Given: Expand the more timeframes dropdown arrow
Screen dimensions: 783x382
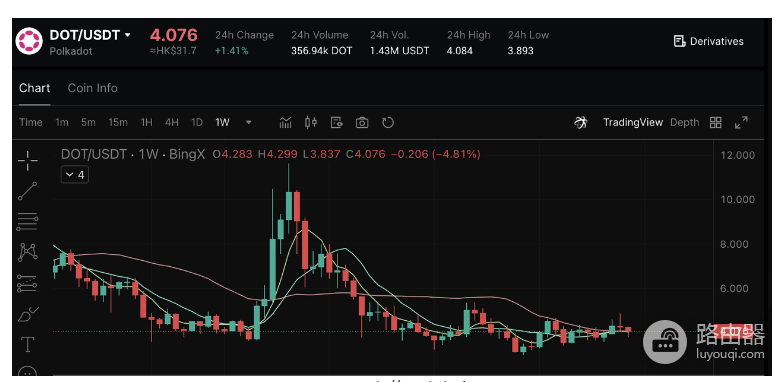Looking at the screenshot, I should pos(249,122).
